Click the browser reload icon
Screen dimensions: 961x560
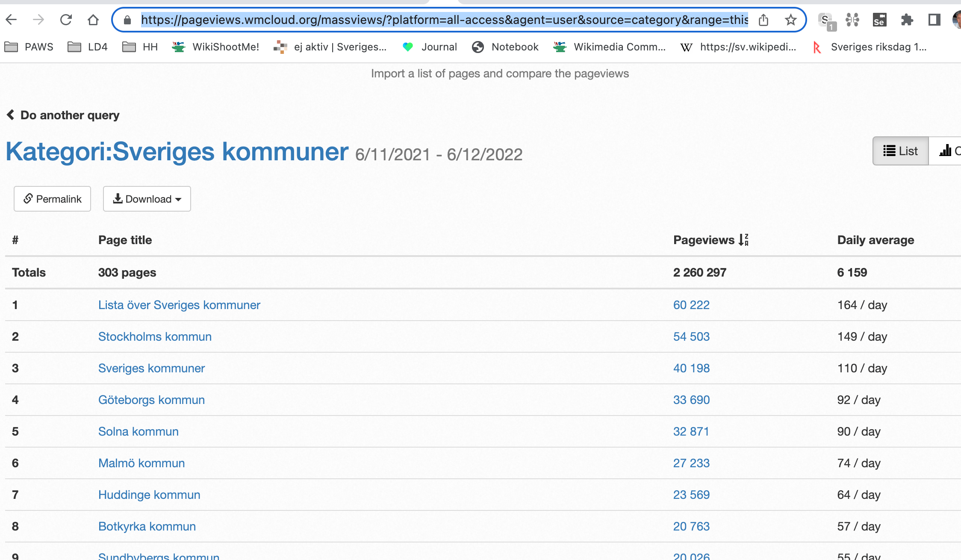click(x=66, y=20)
